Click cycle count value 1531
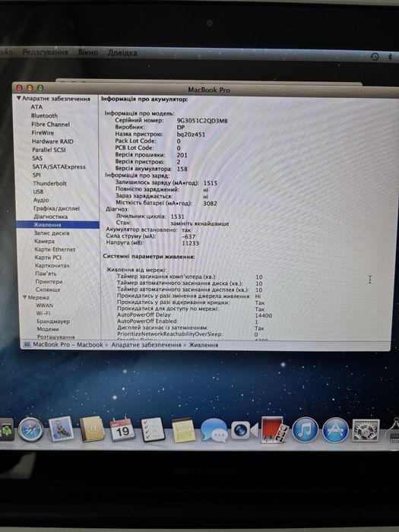Image resolution: width=399 pixels, height=532 pixels. click(x=177, y=217)
